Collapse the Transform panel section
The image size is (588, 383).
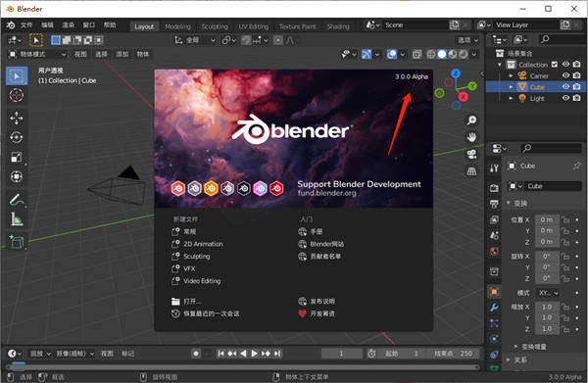click(508, 203)
